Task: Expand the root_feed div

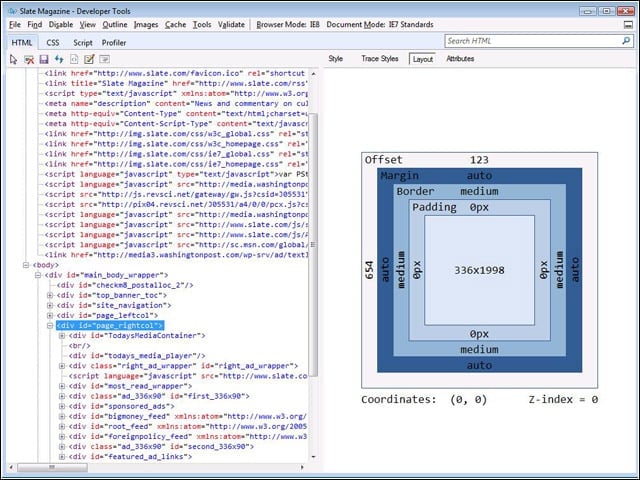Action: (x=62, y=427)
